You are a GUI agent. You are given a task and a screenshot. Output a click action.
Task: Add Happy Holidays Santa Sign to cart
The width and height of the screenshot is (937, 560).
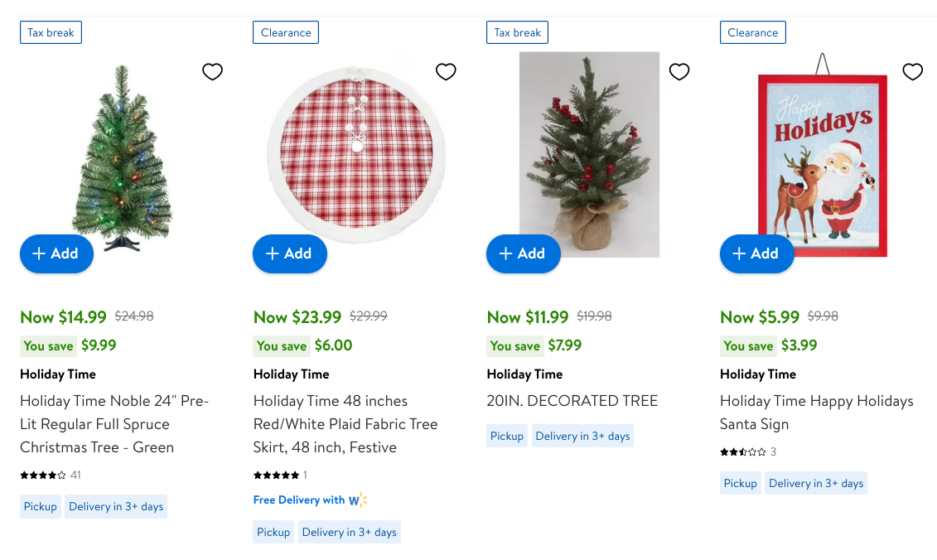coord(757,253)
